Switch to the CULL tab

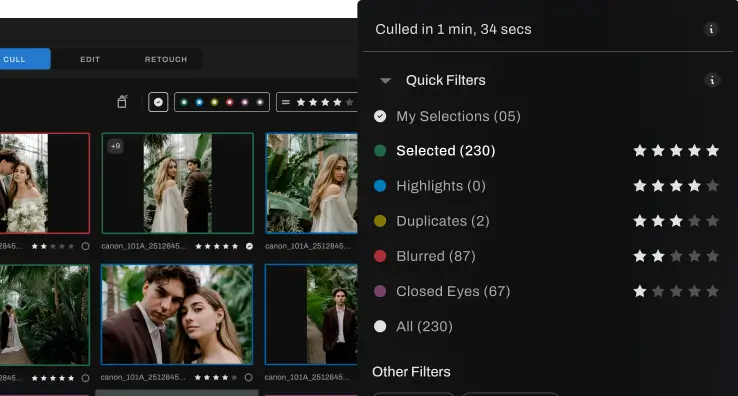24,59
